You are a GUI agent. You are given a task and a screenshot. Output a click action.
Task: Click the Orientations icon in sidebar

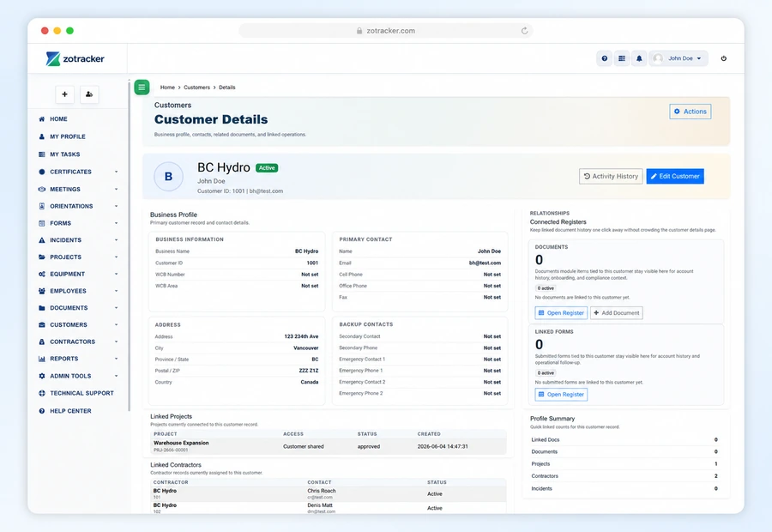(42, 206)
